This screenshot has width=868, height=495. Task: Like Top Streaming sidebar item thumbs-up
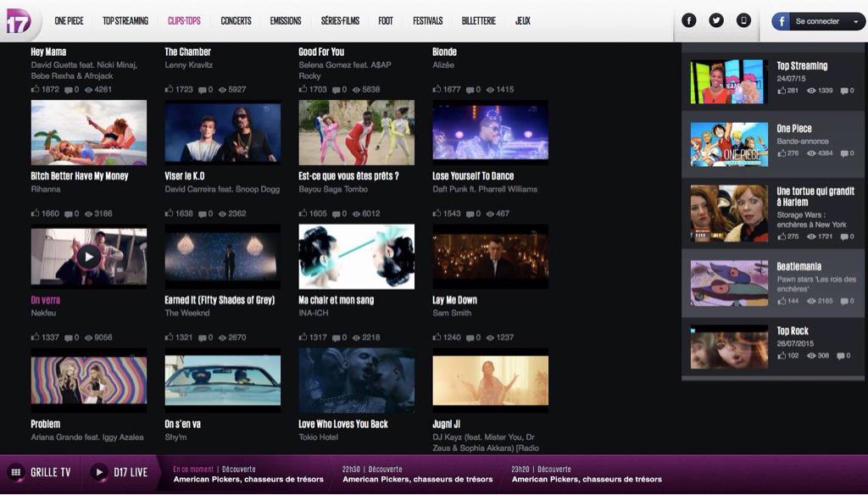(x=782, y=90)
